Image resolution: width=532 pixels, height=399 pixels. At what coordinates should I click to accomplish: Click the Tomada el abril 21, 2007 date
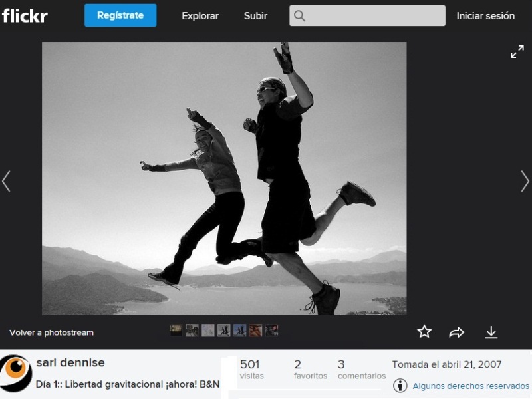point(447,364)
